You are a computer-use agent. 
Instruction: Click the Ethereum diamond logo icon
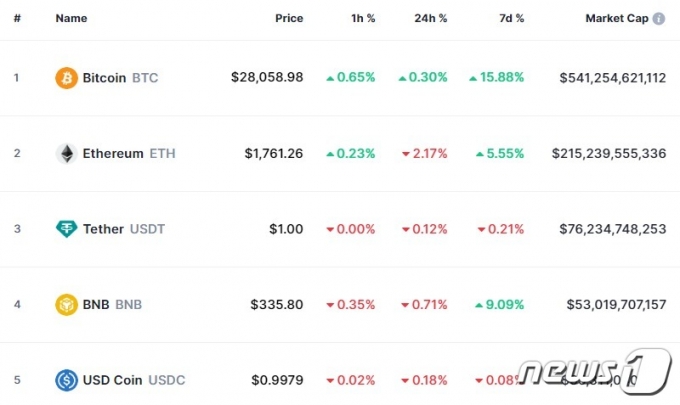tap(66, 154)
